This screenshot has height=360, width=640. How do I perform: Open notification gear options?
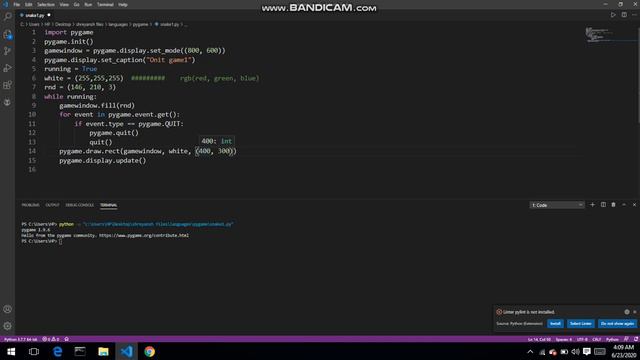[627, 312]
